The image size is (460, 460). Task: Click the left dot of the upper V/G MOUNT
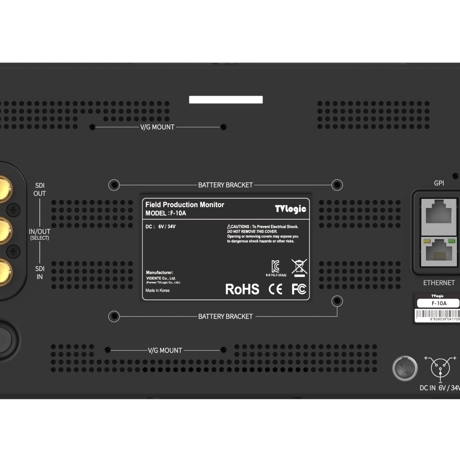click(92, 127)
